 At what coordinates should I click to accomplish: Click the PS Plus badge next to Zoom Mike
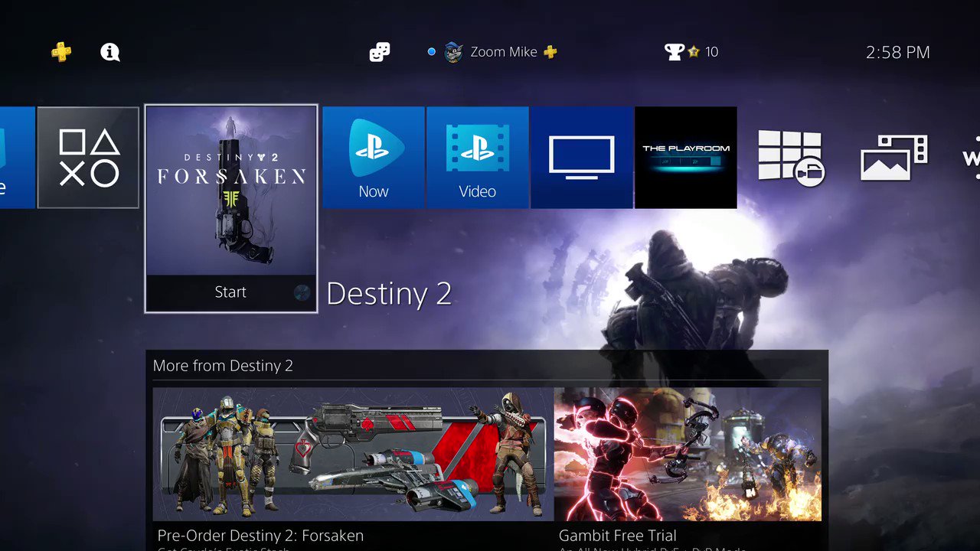[550, 52]
